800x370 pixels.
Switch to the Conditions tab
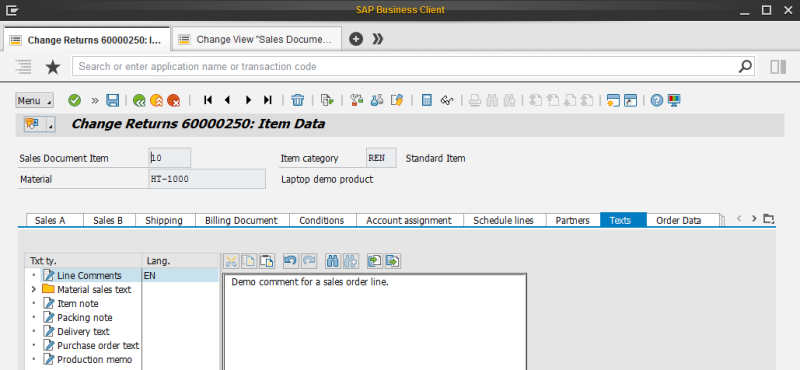(x=321, y=220)
